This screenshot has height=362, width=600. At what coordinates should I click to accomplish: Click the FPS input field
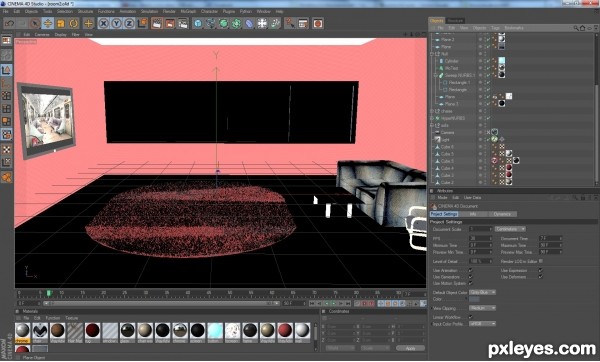[480, 238]
